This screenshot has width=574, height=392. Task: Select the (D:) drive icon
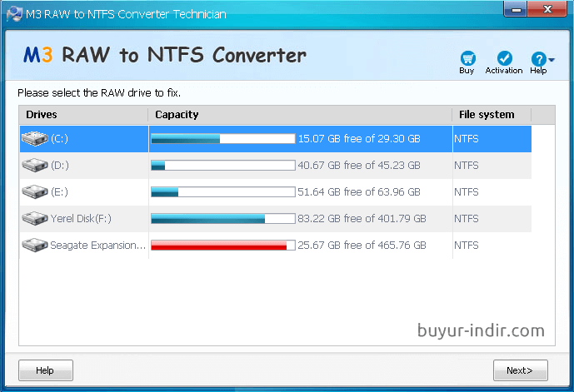[35, 166]
